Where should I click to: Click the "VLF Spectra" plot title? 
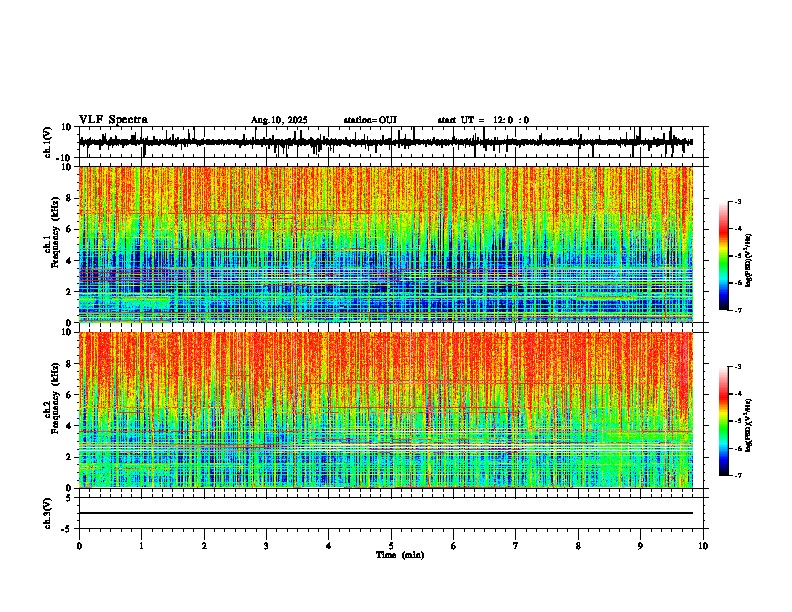pos(113,120)
